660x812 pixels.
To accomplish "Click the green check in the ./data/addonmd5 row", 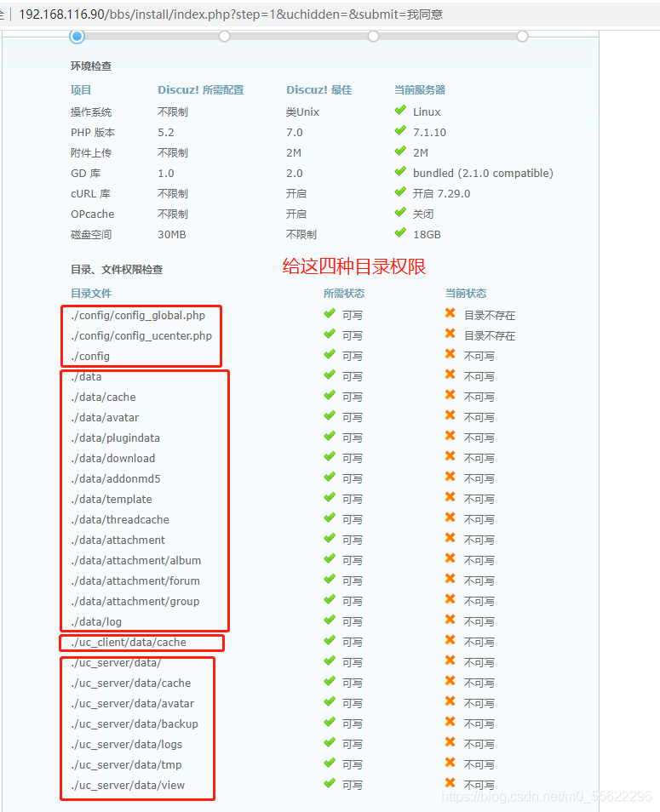I will pos(330,477).
